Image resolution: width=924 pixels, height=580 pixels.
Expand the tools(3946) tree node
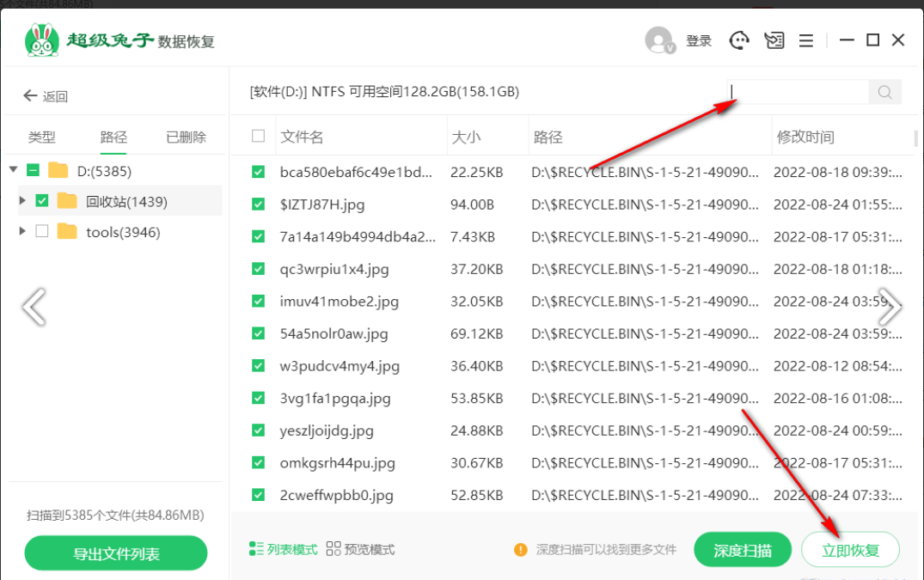click(x=22, y=231)
